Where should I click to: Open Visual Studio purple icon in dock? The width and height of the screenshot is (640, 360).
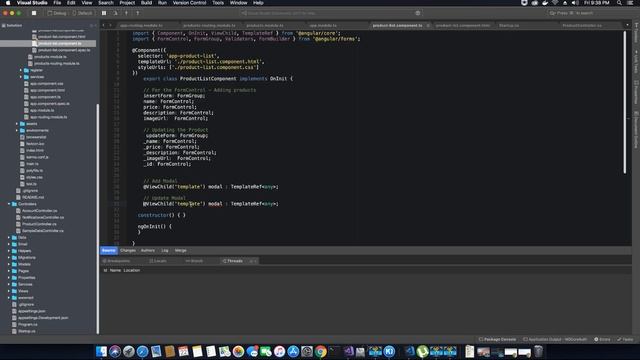click(348, 351)
